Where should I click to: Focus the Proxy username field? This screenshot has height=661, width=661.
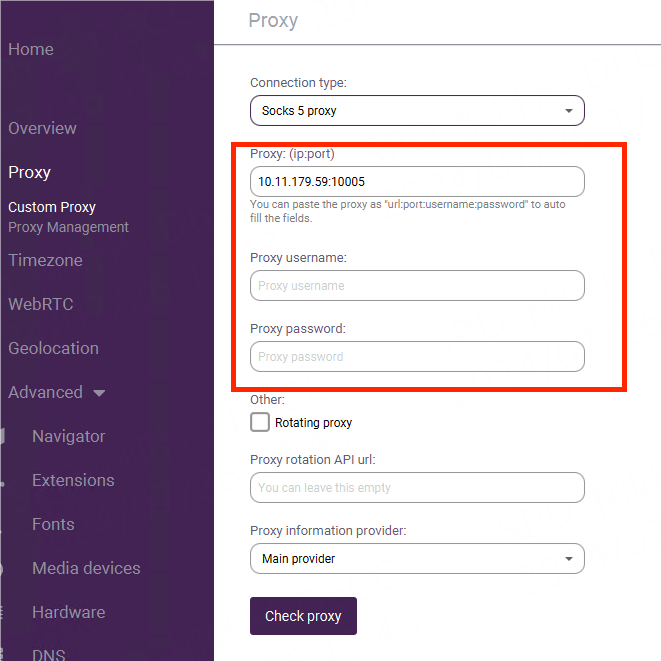click(416, 286)
